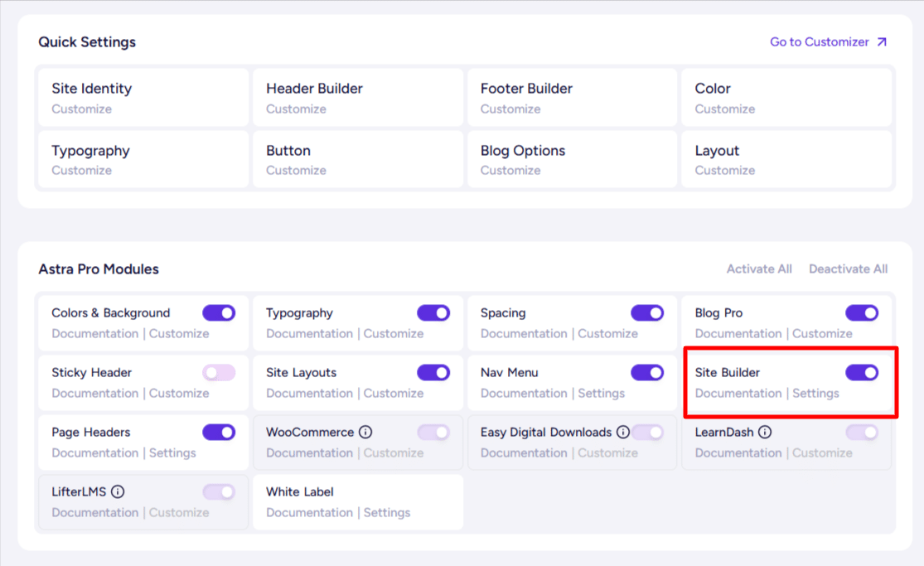Image resolution: width=924 pixels, height=566 pixels.
Task: Toggle the LifterLMS module switch
Action: (x=219, y=491)
